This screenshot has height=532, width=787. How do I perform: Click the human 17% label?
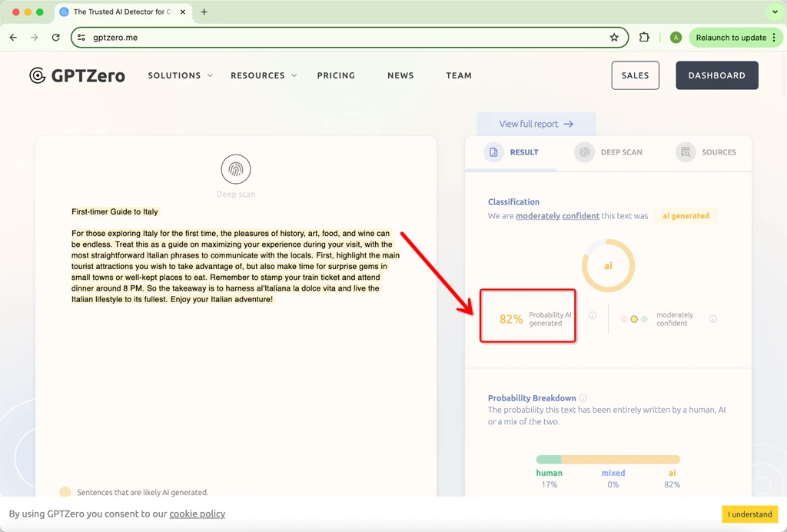point(549,478)
